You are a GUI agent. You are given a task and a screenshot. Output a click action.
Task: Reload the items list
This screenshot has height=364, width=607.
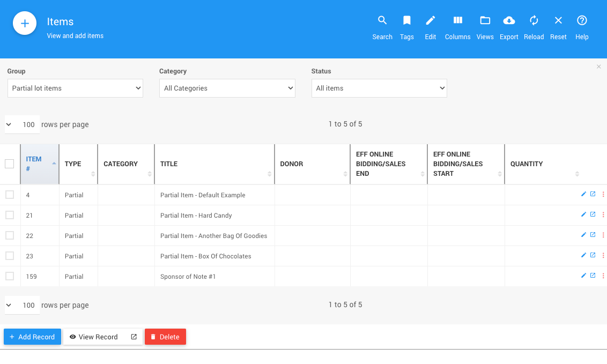534,21
